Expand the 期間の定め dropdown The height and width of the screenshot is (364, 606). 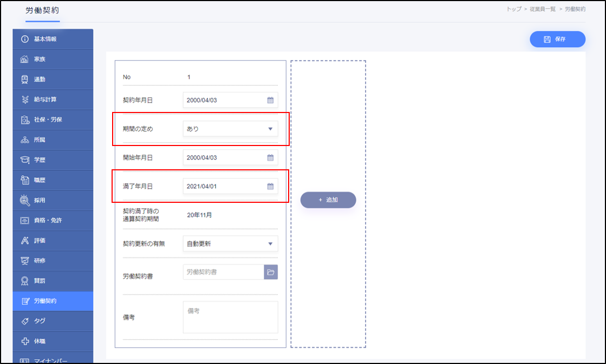(230, 129)
